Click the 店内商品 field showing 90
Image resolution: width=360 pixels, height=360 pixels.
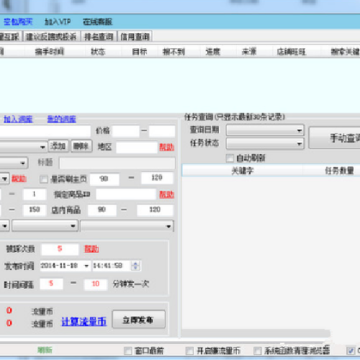pyautogui.click(x=102, y=210)
